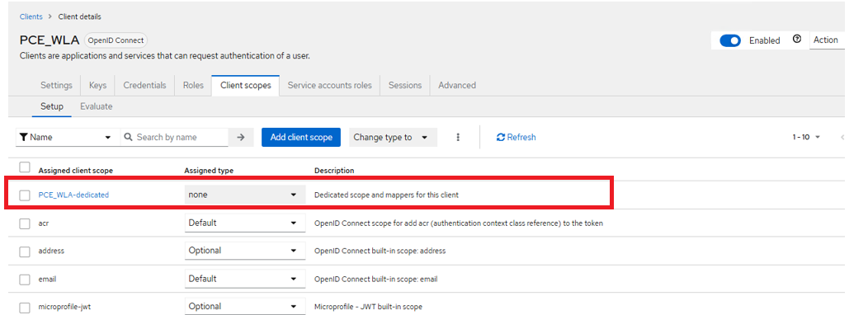
Task: Change assigned type for email scope
Action: [245, 279]
